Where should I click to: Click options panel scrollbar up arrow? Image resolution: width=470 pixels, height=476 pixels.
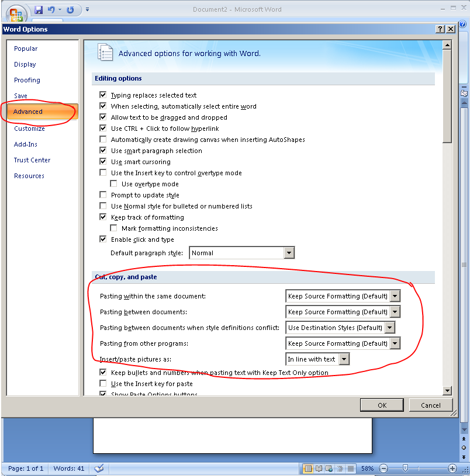click(x=447, y=45)
